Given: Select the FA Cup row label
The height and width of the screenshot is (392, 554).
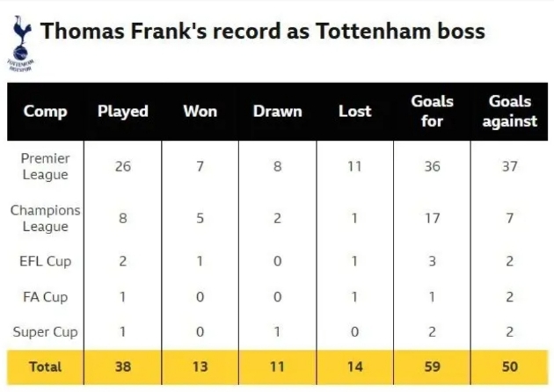Looking at the screenshot, I should point(45,297).
